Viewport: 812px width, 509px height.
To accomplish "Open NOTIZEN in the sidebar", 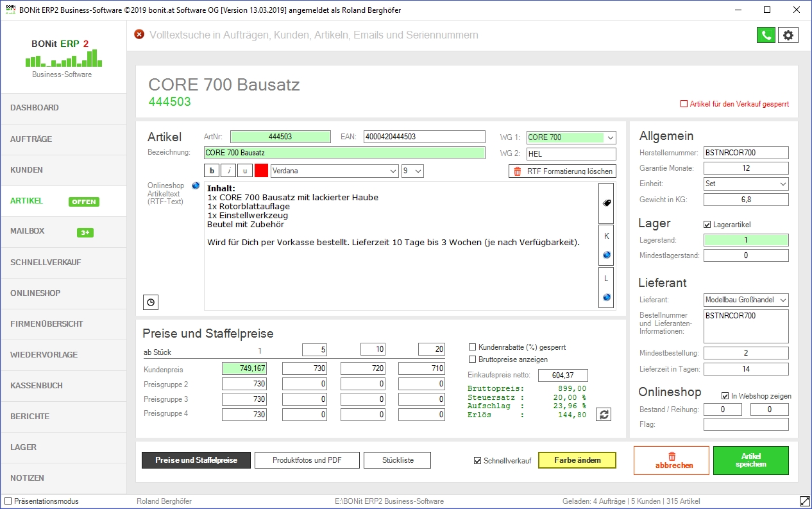I will tap(63, 478).
